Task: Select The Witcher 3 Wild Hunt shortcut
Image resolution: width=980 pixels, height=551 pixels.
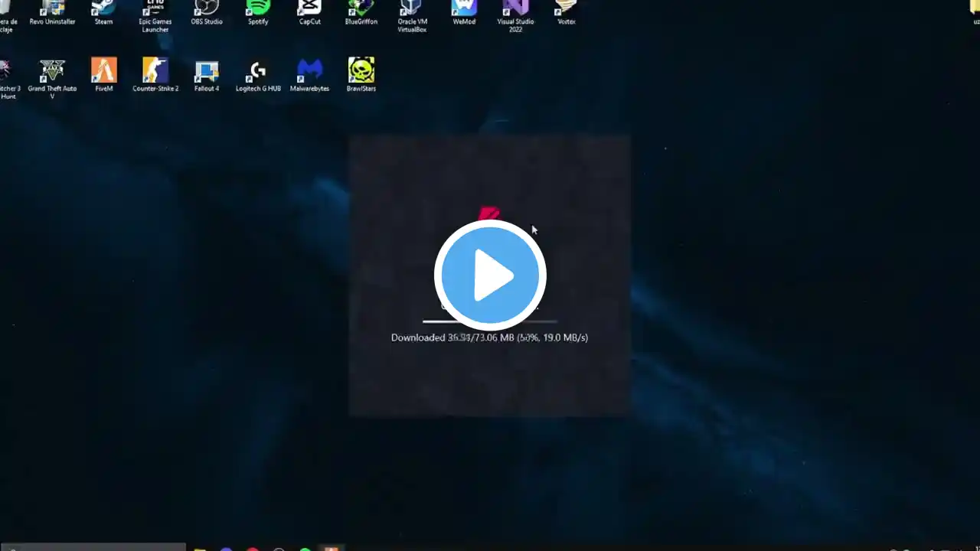Action: [8, 78]
